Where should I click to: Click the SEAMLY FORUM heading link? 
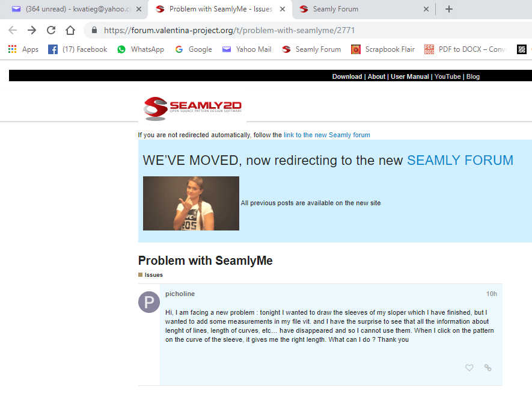(x=460, y=160)
